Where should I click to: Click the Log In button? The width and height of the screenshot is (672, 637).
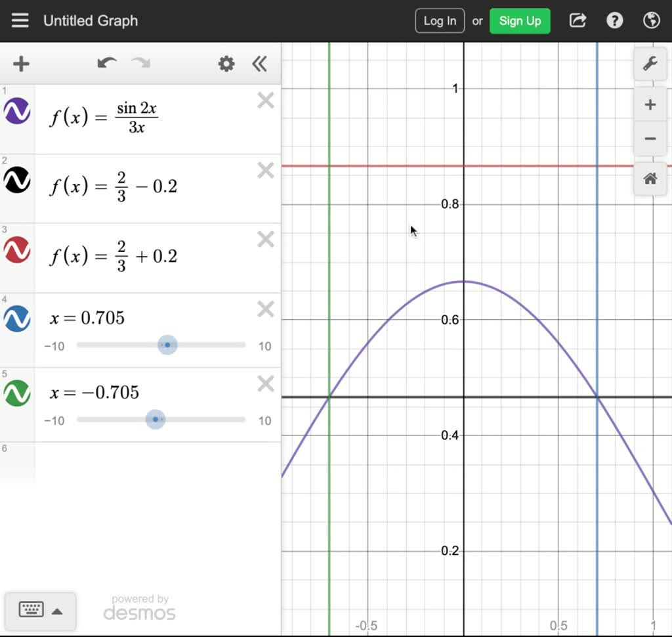(x=440, y=20)
